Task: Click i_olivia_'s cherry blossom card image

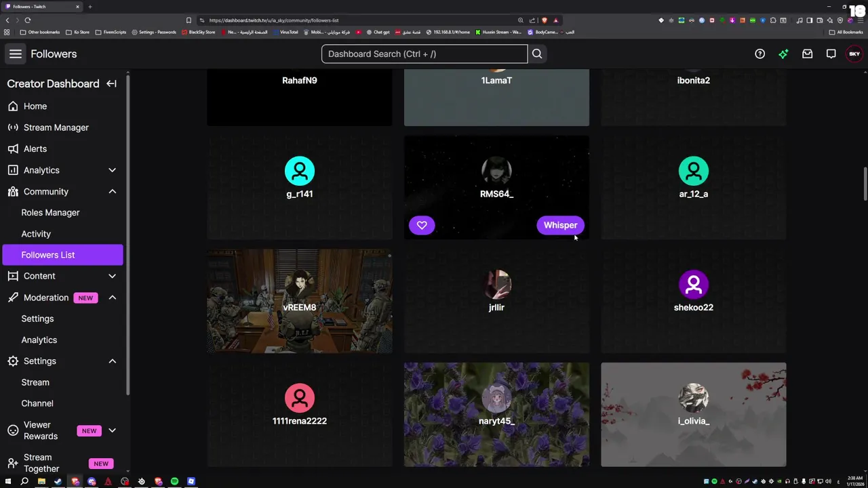Action: pos(693,414)
